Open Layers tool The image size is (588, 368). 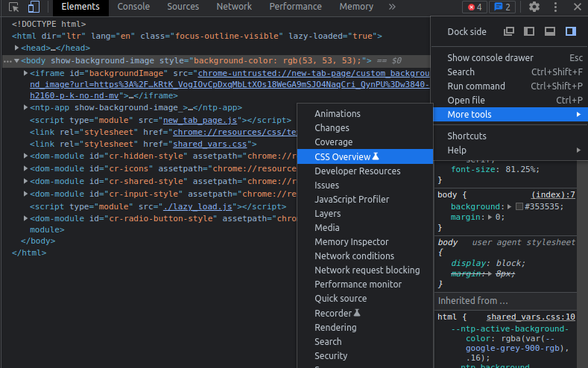365,214
